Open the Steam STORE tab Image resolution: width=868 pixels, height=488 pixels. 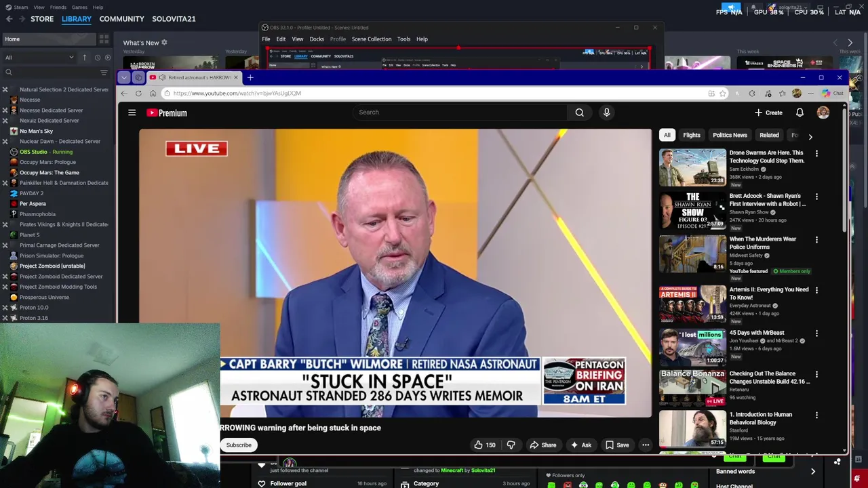pos(42,19)
